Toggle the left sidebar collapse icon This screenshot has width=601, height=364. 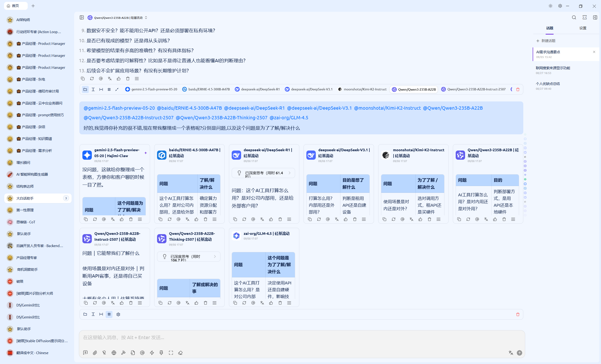[82, 18]
